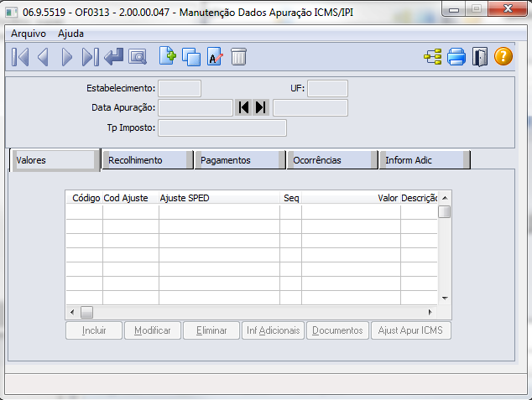Viewport: 532px width, 400px height.
Task: Click the Descrição column header
Action: click(x=419, y=198)
